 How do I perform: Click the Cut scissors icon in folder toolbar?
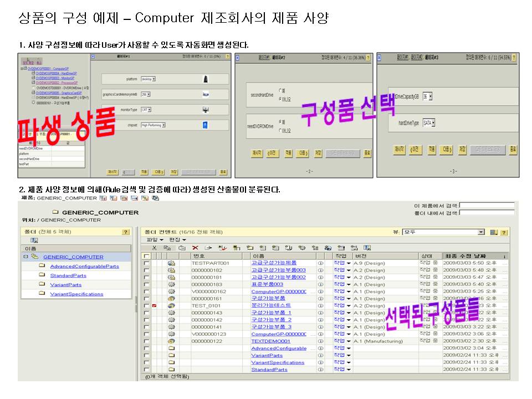(x=155, y=248)
